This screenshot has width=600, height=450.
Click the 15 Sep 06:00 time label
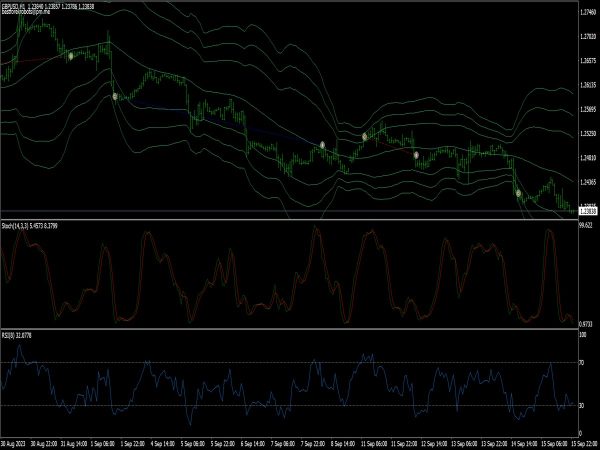(554, 444)
